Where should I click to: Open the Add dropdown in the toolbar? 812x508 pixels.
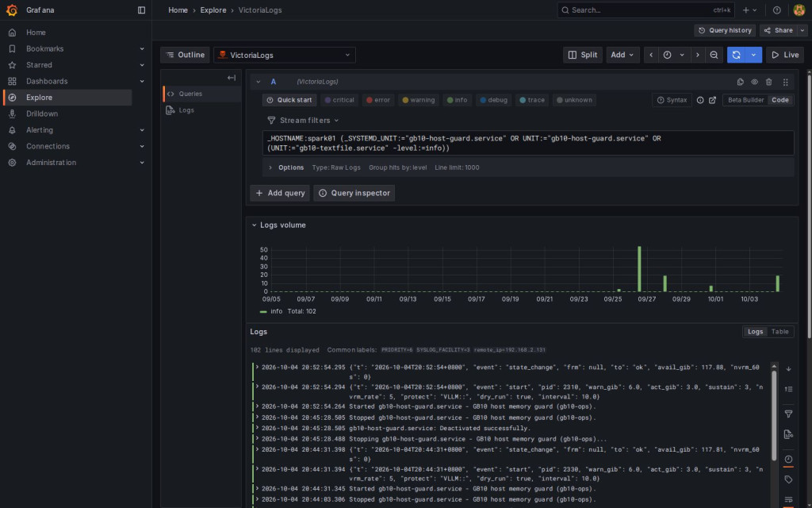622,55
